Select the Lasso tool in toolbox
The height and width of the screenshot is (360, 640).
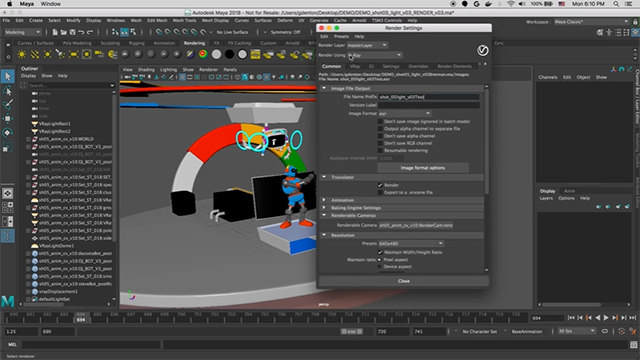(x=7, y=91)
